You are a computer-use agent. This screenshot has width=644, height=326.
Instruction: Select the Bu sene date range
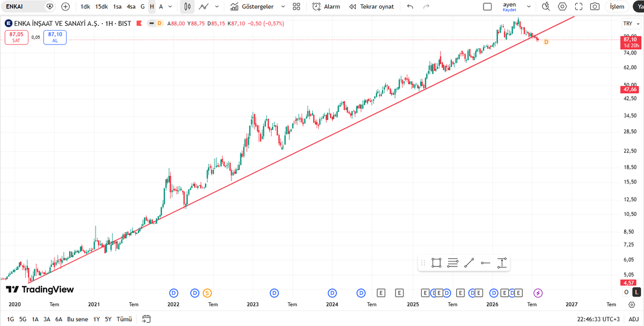pos(77,318)
